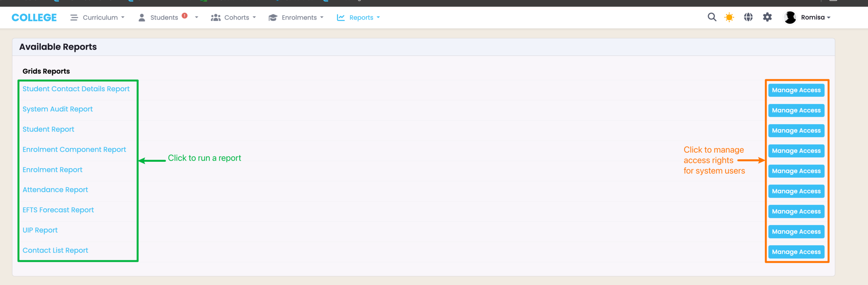Toggle the sun light-mode theme icon
Image resolution: width=868 pixels, height=285 pixels.
[729, 17]
